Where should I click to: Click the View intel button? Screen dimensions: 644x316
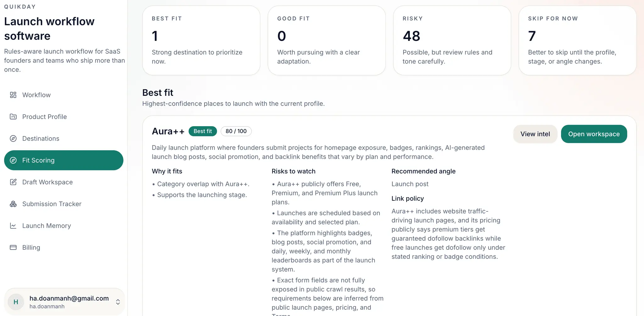[535, 134]
